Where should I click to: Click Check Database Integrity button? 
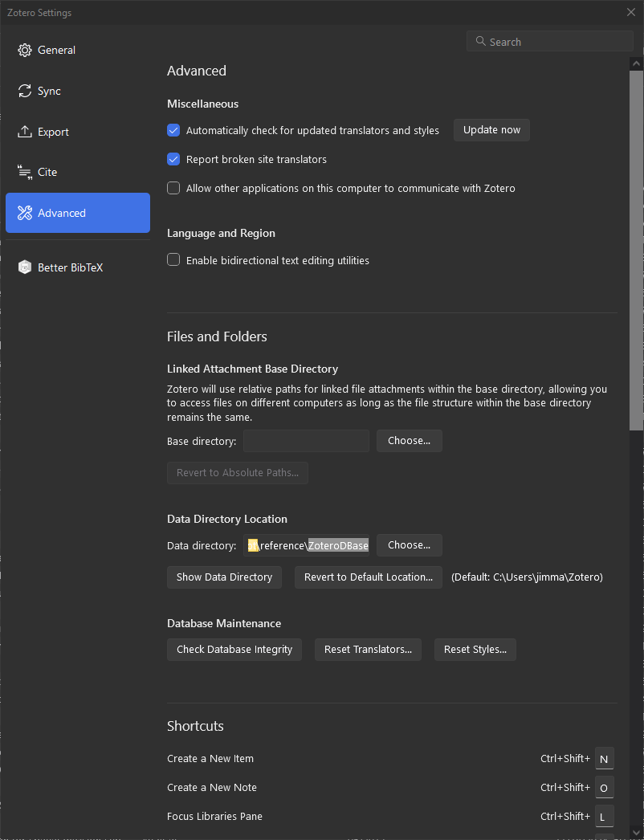tap(234, 650)
